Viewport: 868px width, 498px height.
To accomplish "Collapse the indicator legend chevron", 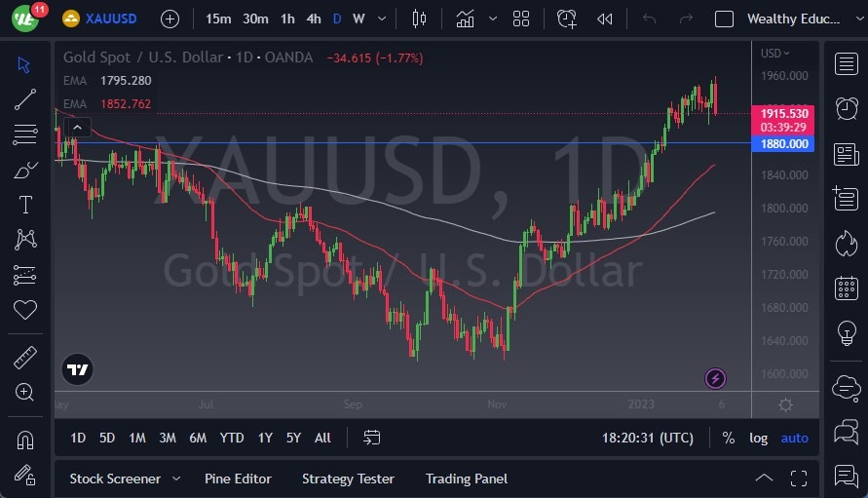I will click(77, 127).
